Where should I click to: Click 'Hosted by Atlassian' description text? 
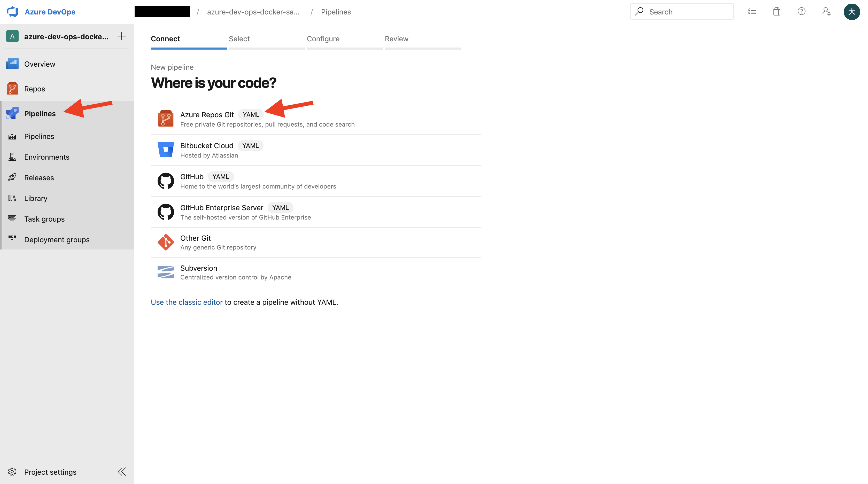pyautogui.click(x=209, y=155)
